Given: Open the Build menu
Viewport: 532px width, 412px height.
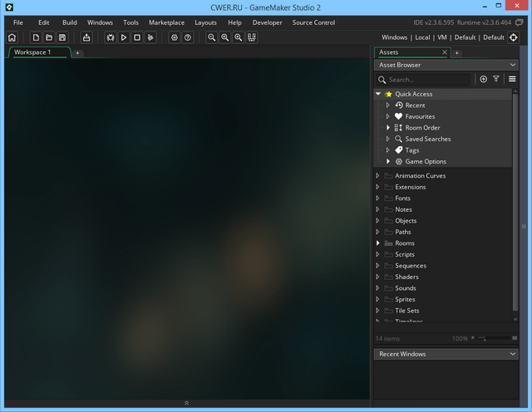Looking at the screenshot, I should pos(69,22).
